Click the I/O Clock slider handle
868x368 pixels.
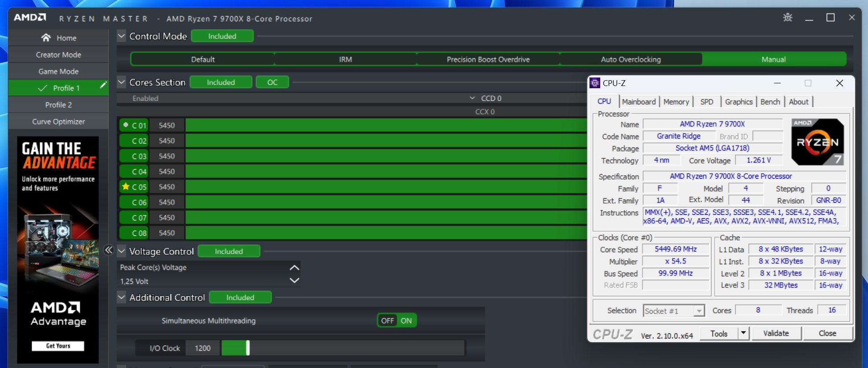(x=248, y=348)
